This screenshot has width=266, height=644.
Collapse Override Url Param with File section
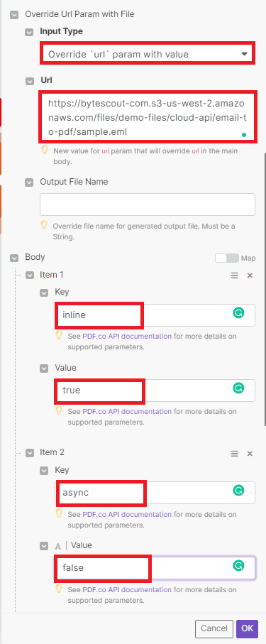[x=14, y=15]
